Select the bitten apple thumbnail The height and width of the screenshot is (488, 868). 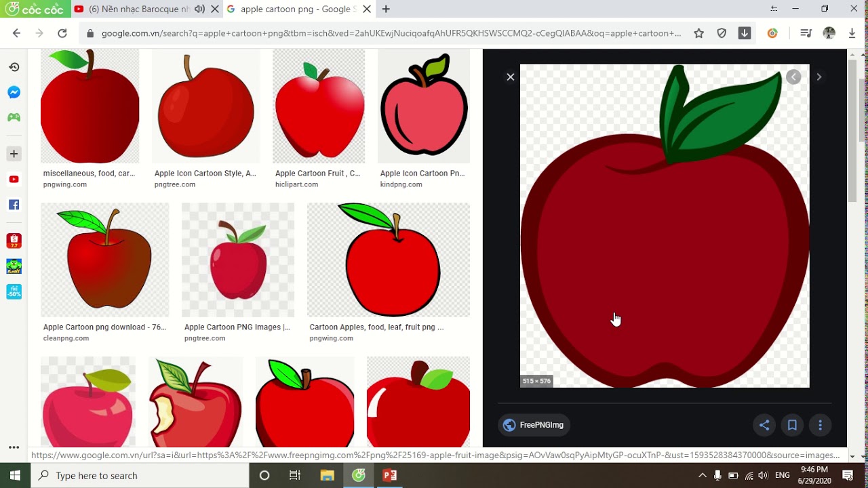[195, 402]
